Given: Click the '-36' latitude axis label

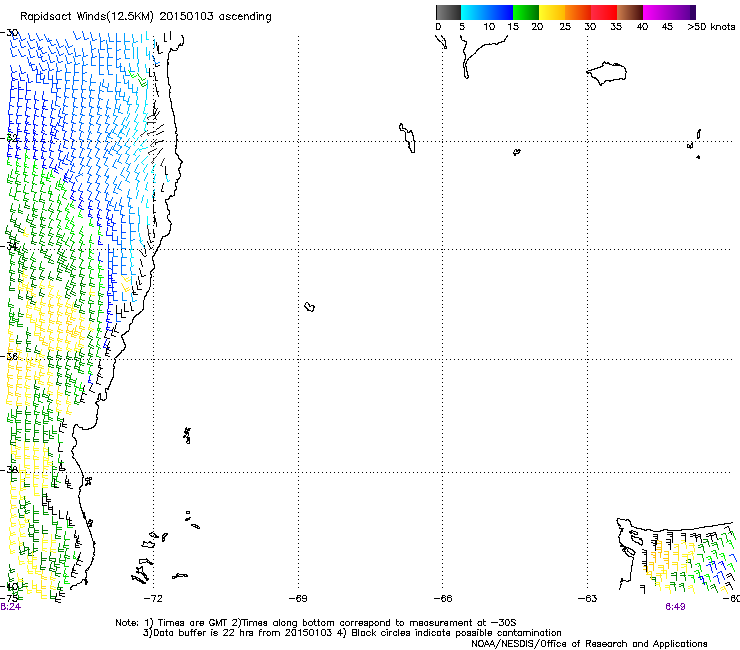Looking at the screenshot, I should pos(10,356).
